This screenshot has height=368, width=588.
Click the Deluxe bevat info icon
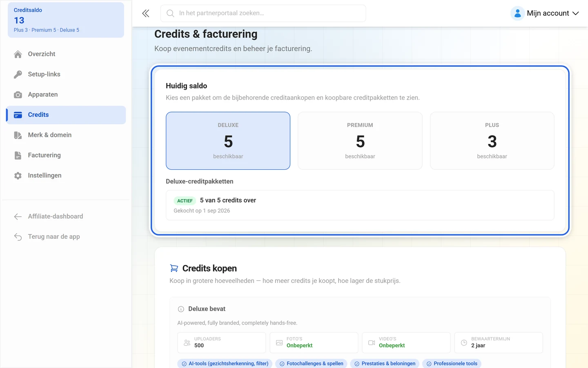[181, 309]
